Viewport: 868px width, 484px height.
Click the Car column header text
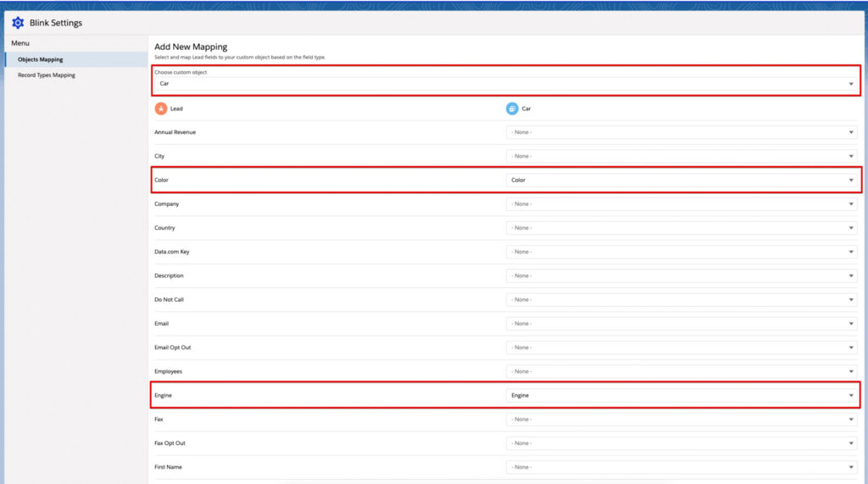526,108
